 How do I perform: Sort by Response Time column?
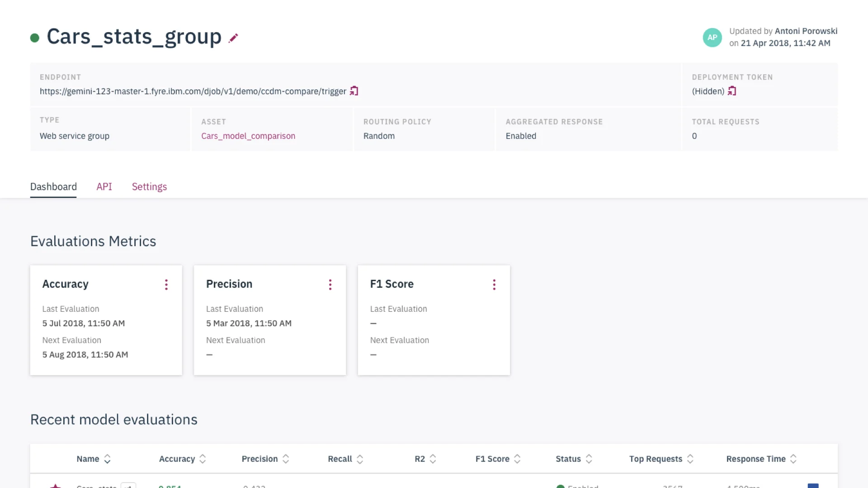point(793,459)
